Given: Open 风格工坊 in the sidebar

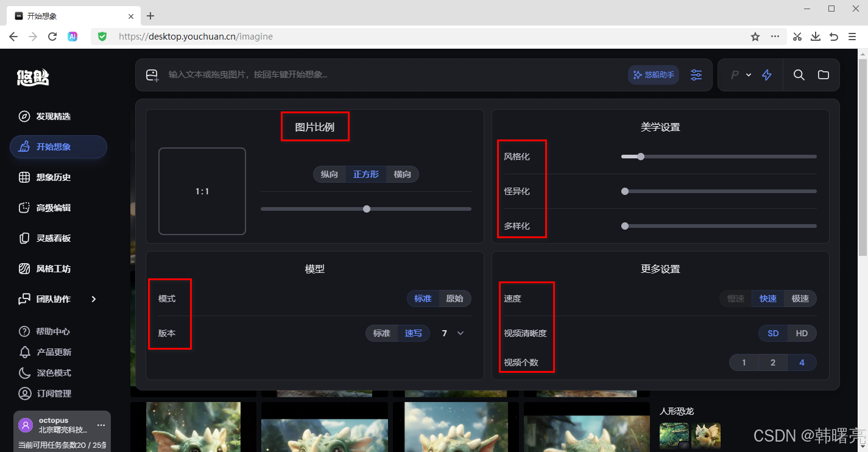Looking at the screenshot, I should [x=58, y=269].
